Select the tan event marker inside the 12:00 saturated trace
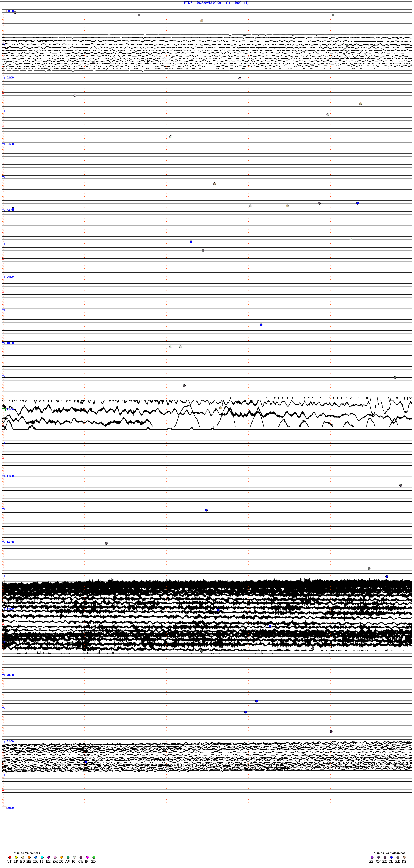The width and height of the screenshot is (414, 868). click(221, 408)
